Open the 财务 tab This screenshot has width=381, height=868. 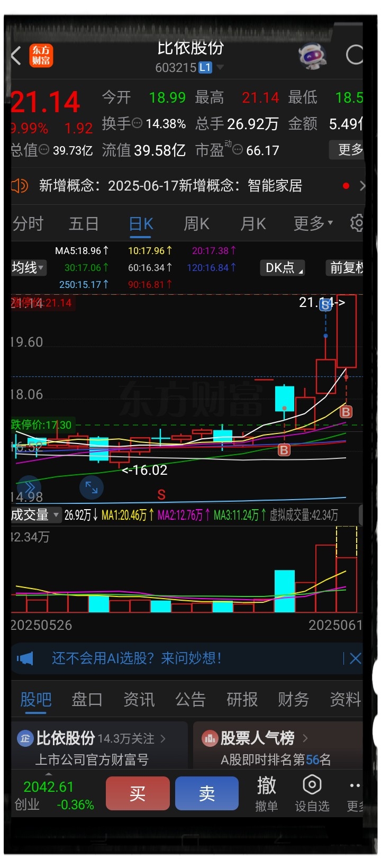pyautogui.click(x=293, y=700)
